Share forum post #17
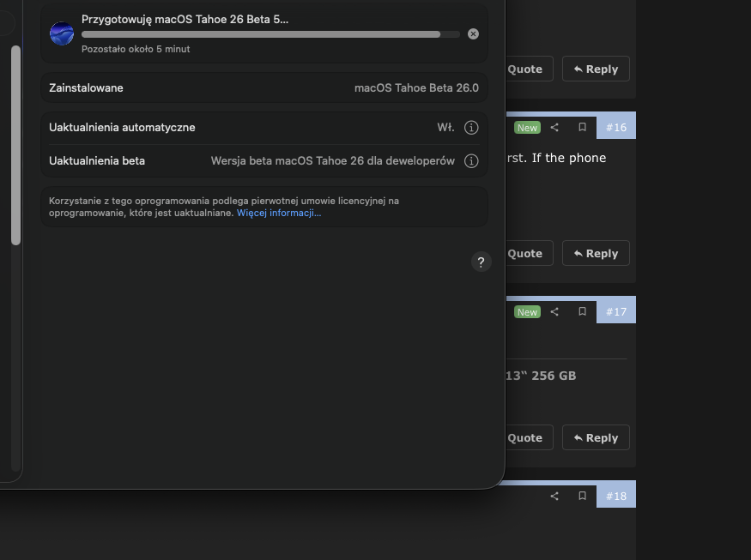 tap(554, 311)
